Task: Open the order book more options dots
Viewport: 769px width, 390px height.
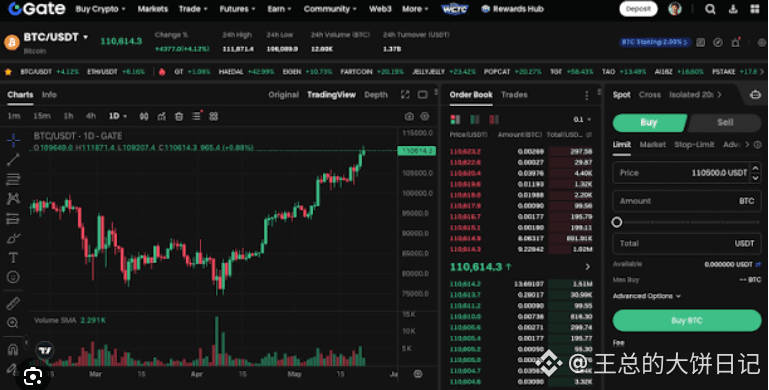Action: (587, 95)
